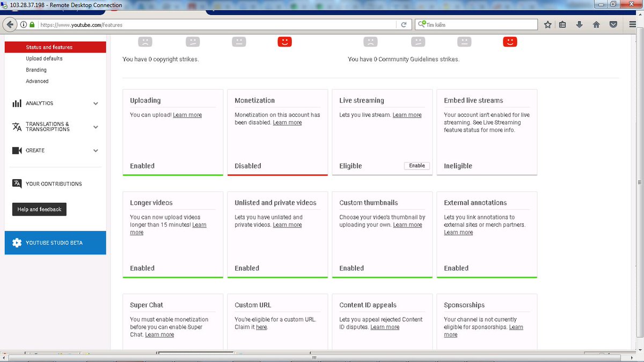The width and height of the screenshot is (644, 362).
Task: Click the saddest grey face in the copyright strikes row
Action: tap(145, 41)
